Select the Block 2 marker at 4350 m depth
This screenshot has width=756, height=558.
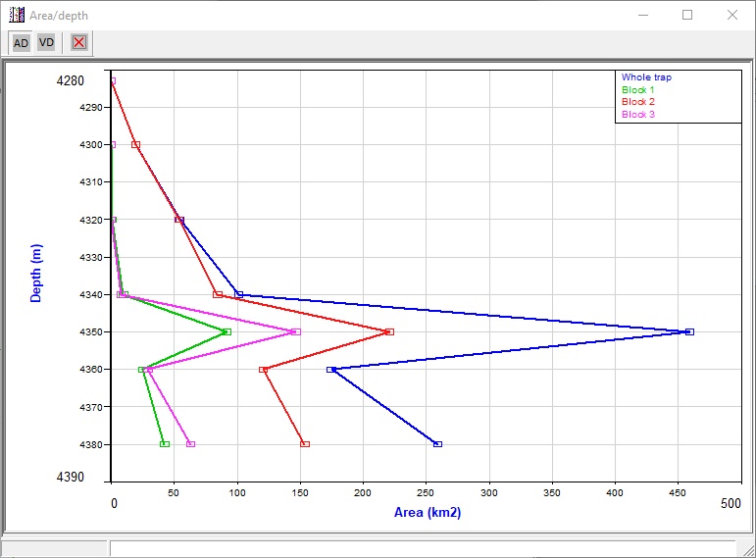(x=389, y=331)
